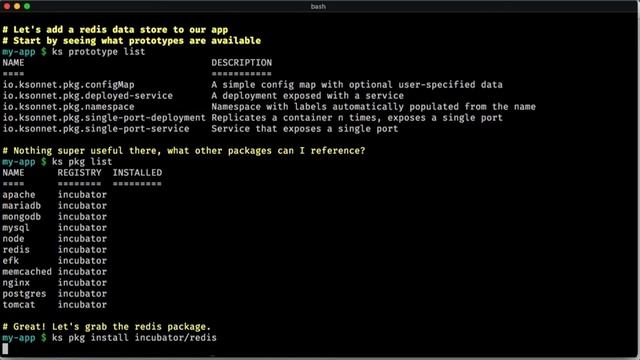Viewport: 640px width, 360px height.
Task: Click the 'nginx' package name
Action: point(16,283)
